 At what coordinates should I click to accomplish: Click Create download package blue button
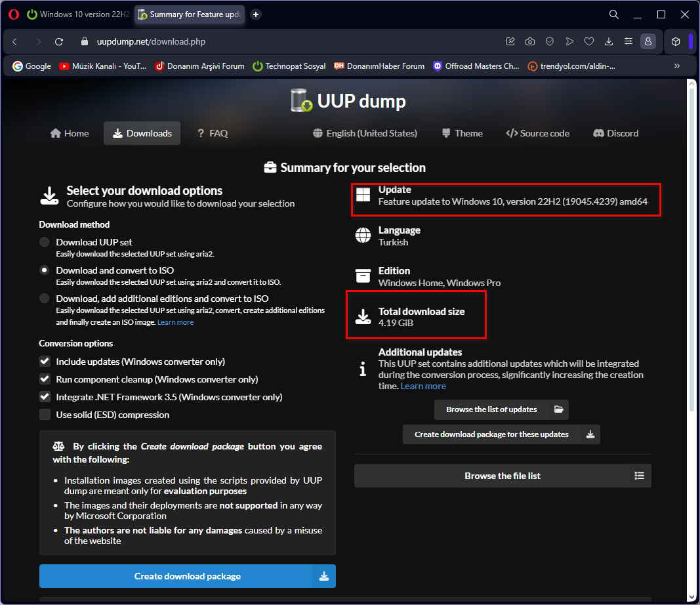(188, 576)
